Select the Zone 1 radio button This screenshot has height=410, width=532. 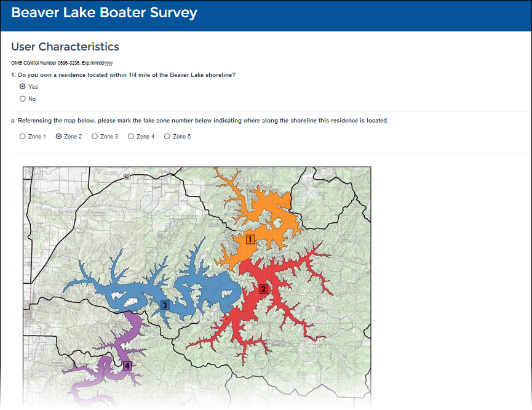23,137
